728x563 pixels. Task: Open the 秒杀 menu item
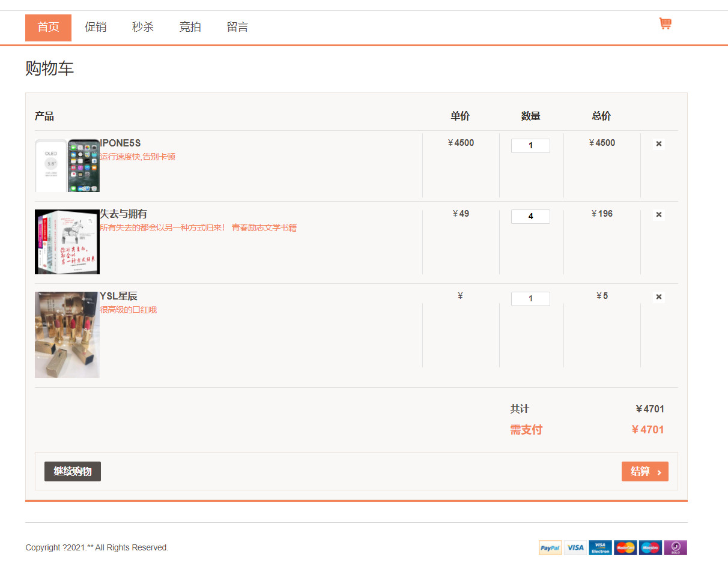[143, 27]
